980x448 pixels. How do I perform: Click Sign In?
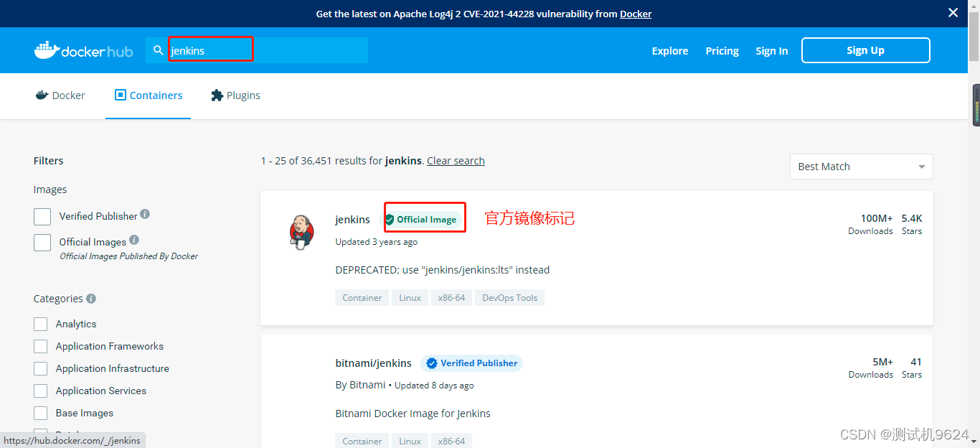(x=771, y=51)
